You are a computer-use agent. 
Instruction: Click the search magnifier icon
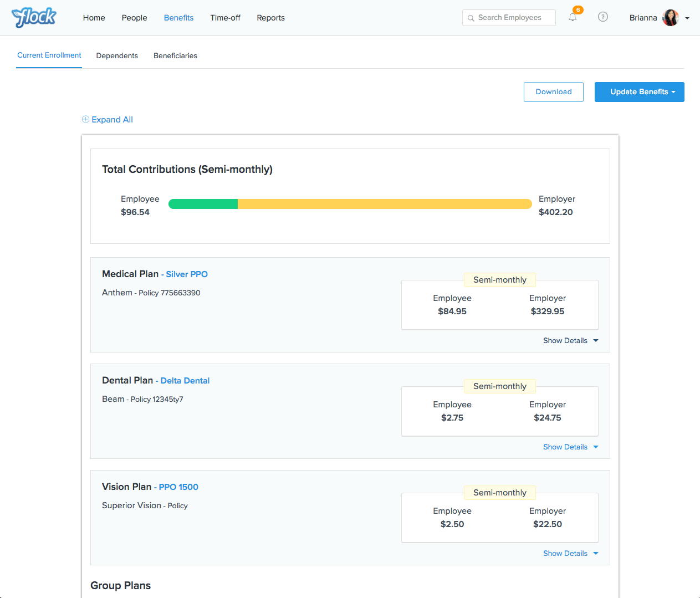coord(471,18)
